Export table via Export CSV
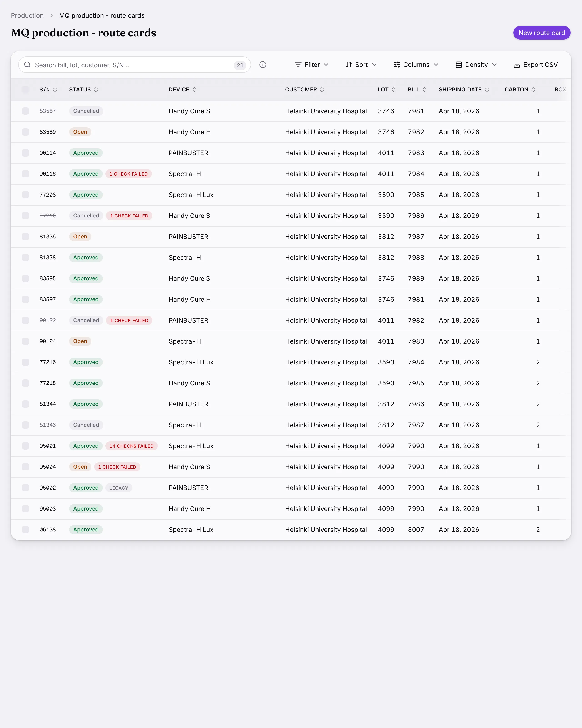 535,64
